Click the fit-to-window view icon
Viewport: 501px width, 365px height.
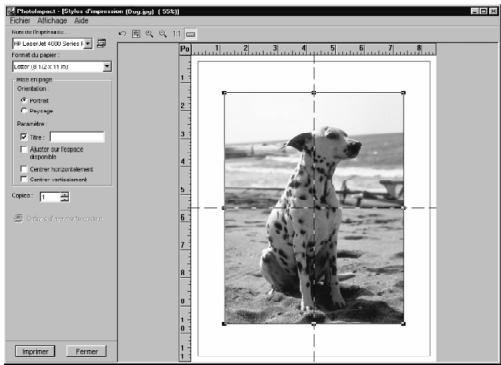[136, 34]
